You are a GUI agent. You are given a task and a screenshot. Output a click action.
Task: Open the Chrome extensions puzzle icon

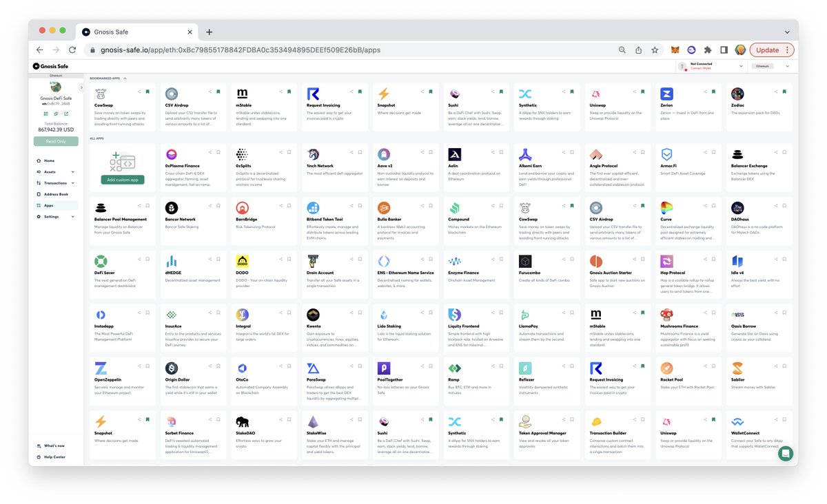coord(708,50)
